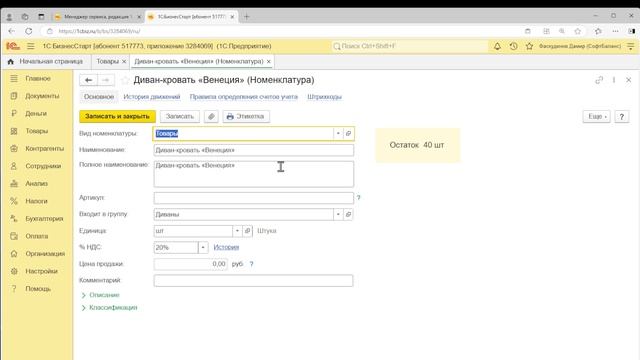This screenshot has height=360, width=640.
Task: Go back in the browser
Action: coord(11,31)
